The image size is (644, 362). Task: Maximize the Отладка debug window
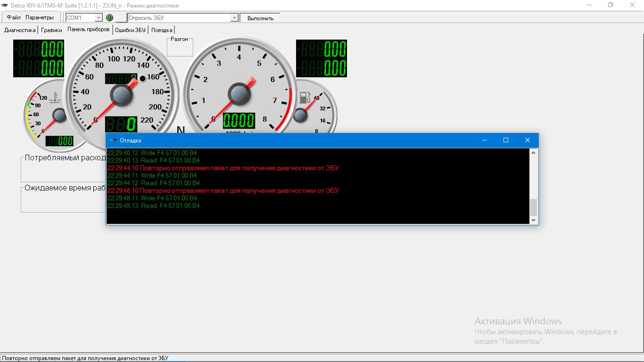(x=506, y=140)
